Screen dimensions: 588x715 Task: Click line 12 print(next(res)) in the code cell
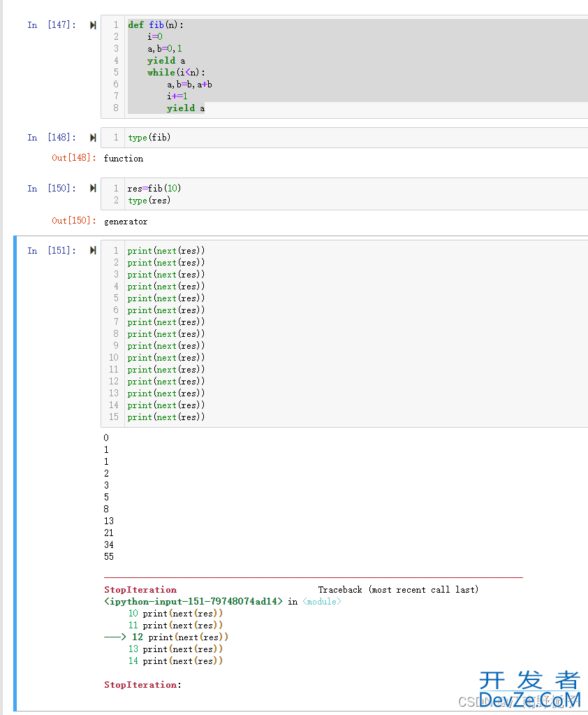tap(166, 381)
